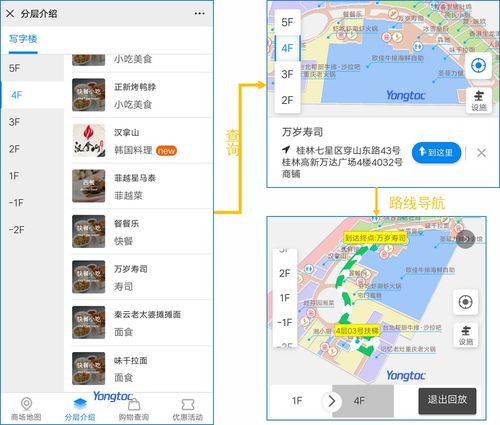Click the 到这里 navigate button
The image size is (500, 425).
tap(436, 153)
